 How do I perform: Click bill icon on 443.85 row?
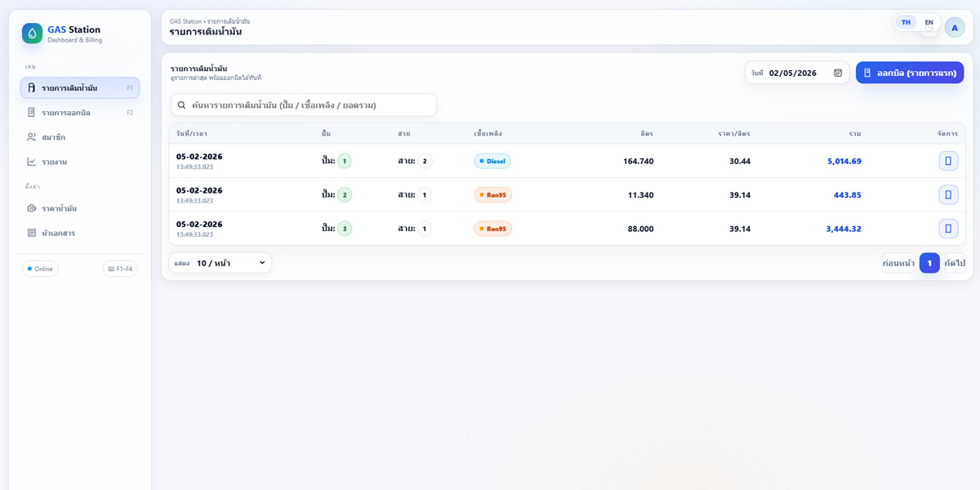pos(948,195)
